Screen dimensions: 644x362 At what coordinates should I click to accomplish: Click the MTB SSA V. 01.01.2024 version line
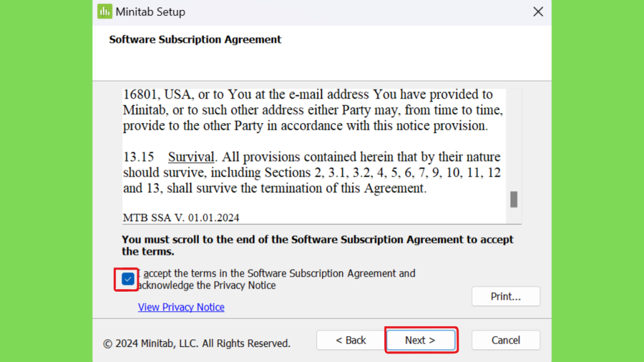(x=181, y=217)
